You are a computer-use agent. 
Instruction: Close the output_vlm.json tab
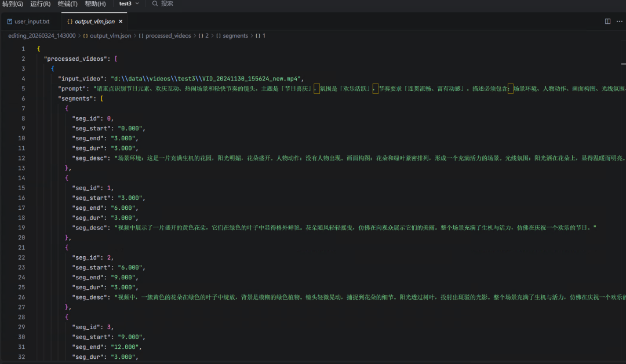(121, 21)
